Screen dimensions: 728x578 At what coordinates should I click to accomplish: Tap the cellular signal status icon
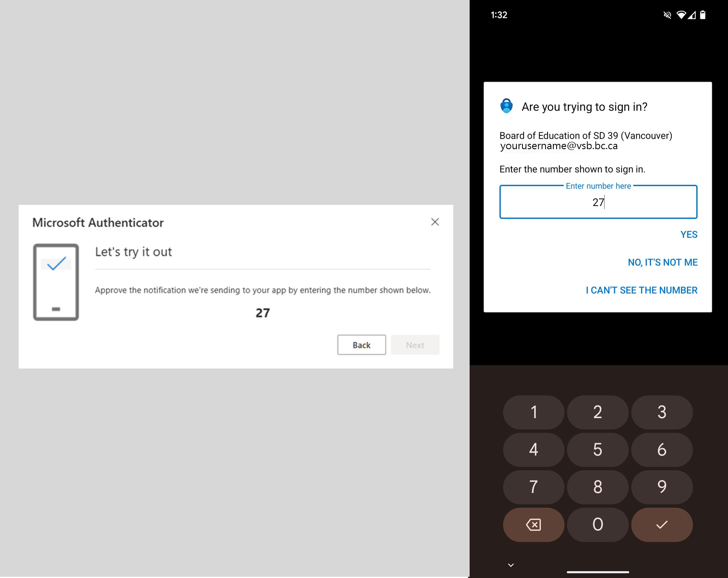coord(692,15)
